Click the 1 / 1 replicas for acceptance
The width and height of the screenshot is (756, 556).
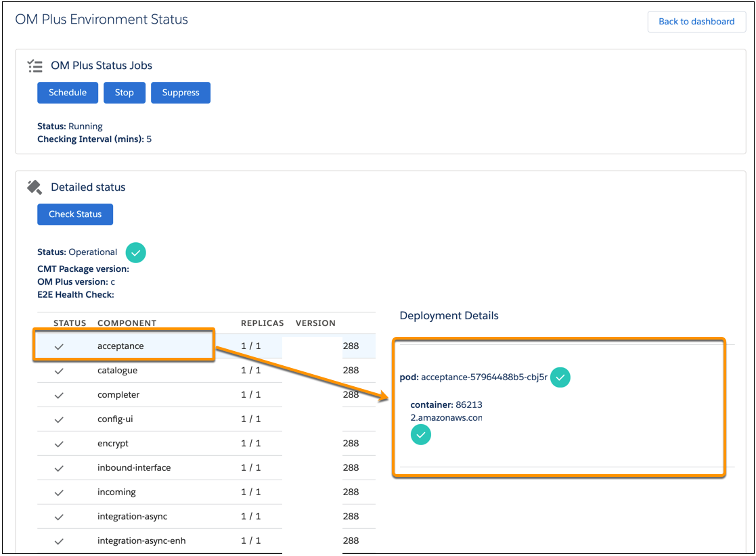coord(250,346)
